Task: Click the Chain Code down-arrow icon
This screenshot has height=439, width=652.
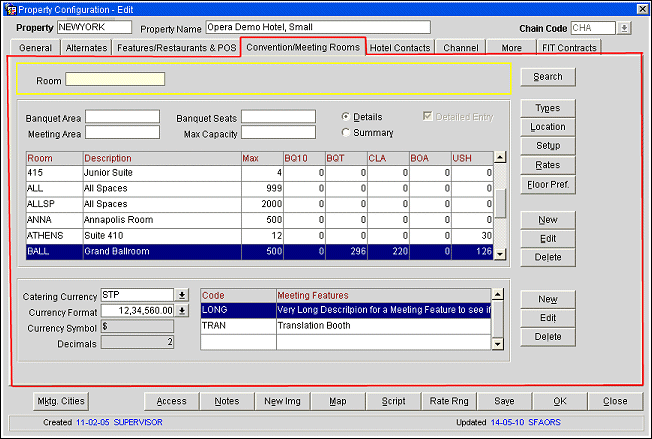Action: [624, 28]
